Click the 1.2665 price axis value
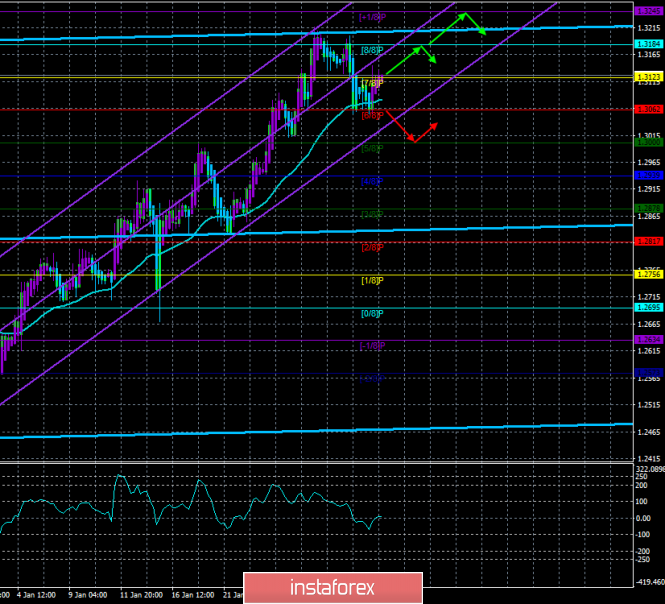 649,324
